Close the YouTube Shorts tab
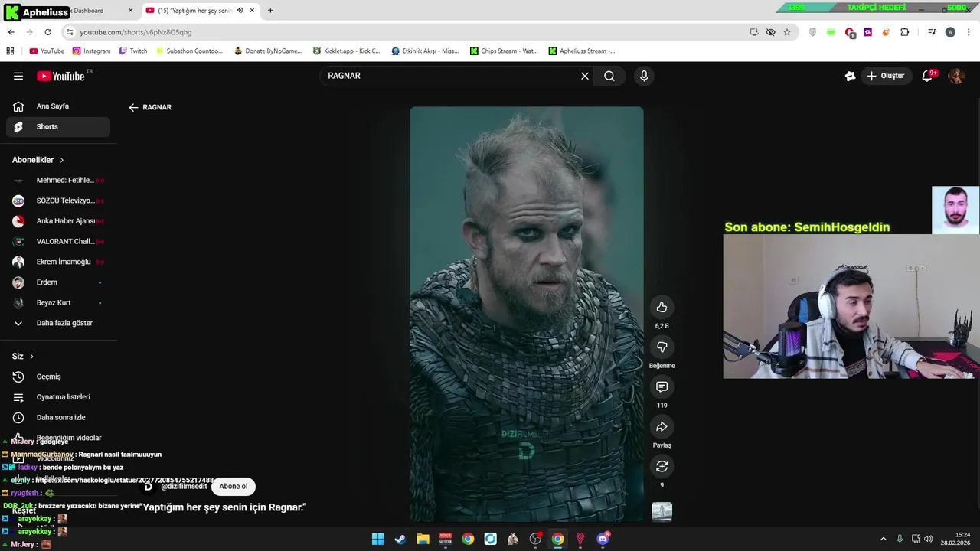 [252, 11]
